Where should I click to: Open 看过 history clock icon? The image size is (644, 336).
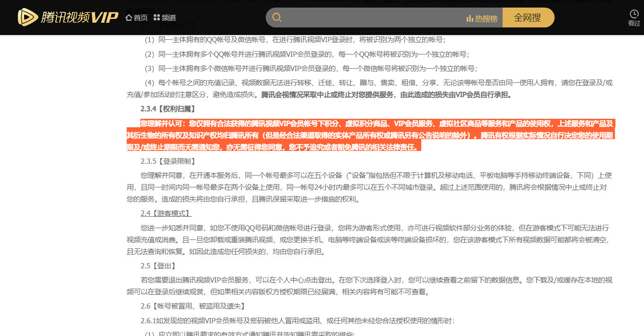tap(634, 14)
